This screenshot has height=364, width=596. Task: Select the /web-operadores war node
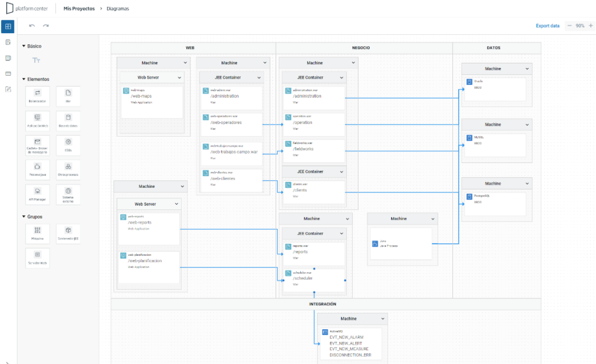(x=232, y=124)
